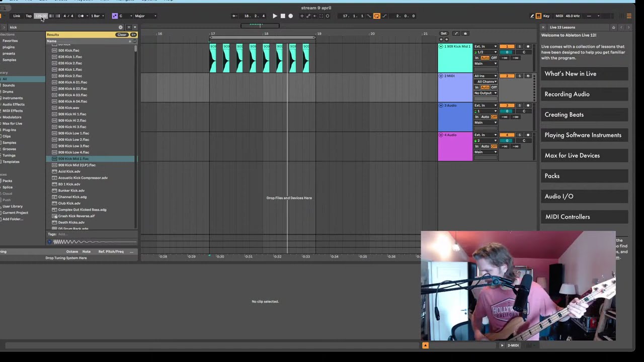This screenshot has width=644, height=362.
Task: Open 2 MIDI No Output dropdown
Action: (486, 93)
